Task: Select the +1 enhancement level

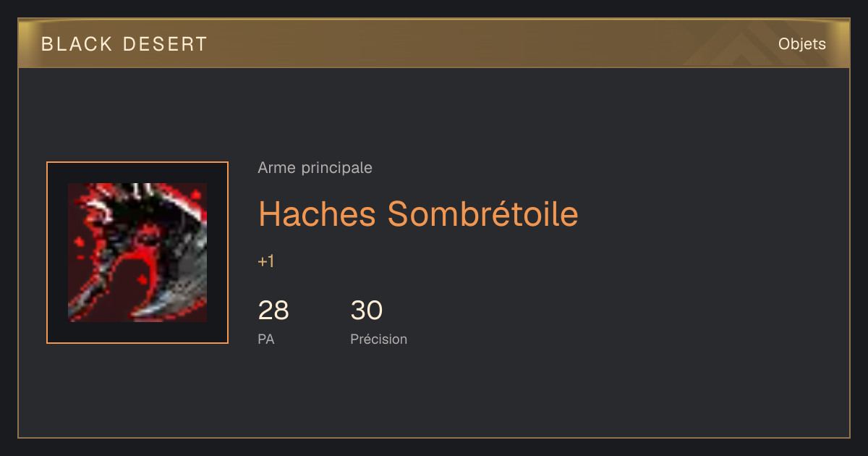Action: pyautogui.click(x=265, y=262)
